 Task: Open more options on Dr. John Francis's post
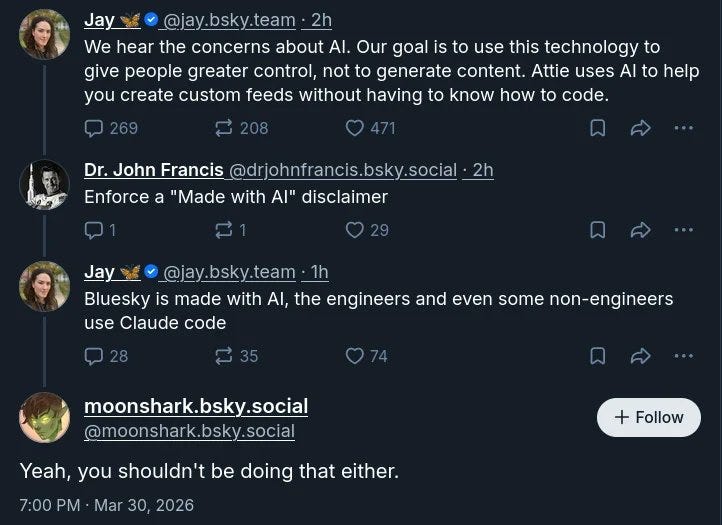tap(684, 230)
